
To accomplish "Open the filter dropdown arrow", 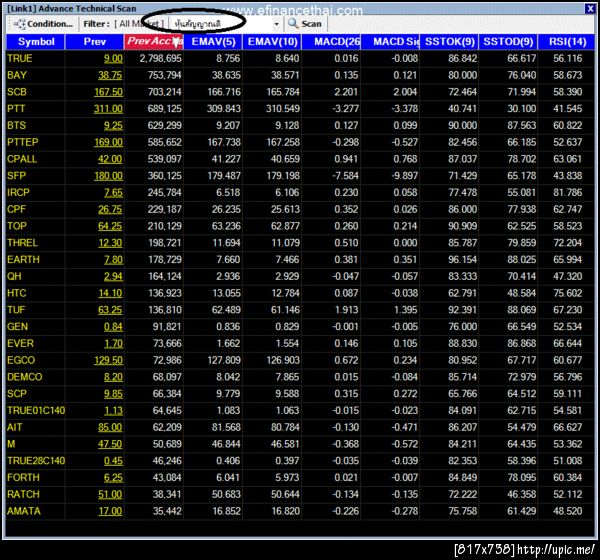I will (276, 24).
